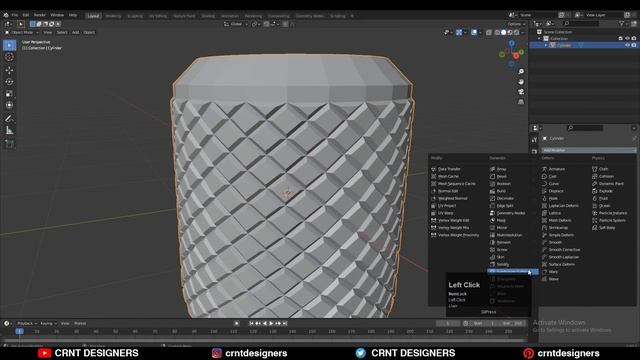The width and height of the screenshot is (640, 360).
Task: Switch orthographic/perspective with the grid icon
Action: click(x=521, y=102)
